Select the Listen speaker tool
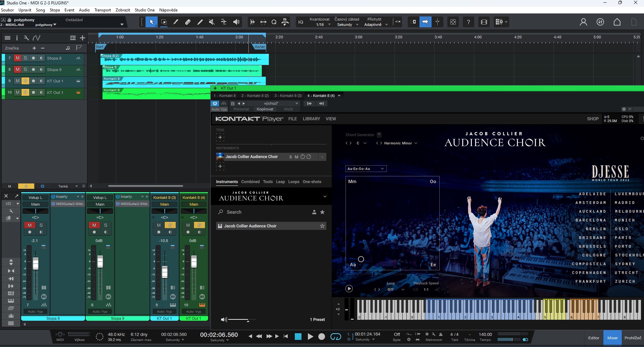The height and width of the screenshot is (347, 644). pyautogui.click(x=236, y=22)
